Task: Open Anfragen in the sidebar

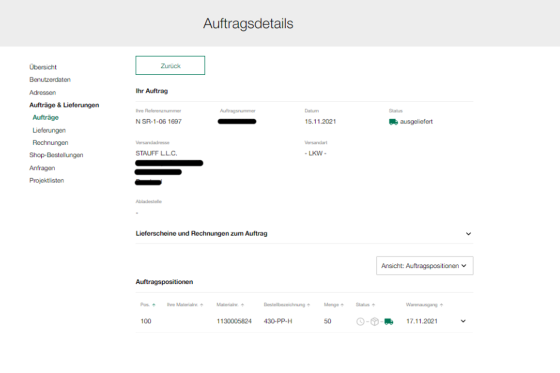Action: (x=42, y=168)
